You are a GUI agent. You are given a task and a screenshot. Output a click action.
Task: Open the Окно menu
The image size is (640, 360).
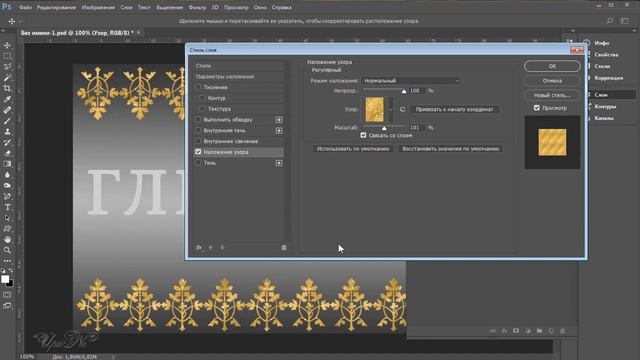click(260, 7)
